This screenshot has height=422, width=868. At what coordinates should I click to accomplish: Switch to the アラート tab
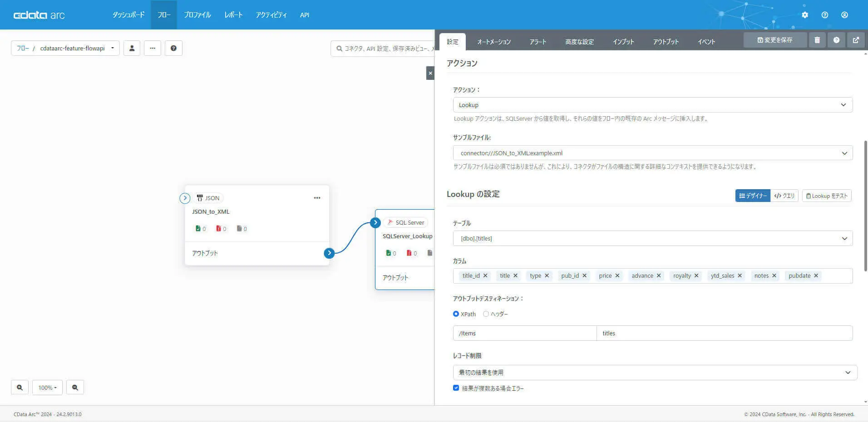pyautogui.click(x=538, y=42)
